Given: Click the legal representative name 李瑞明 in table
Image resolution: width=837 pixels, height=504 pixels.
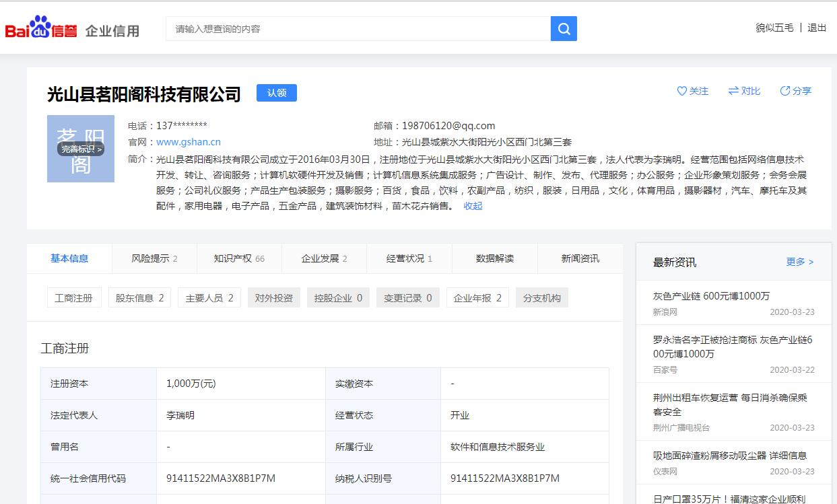Looking at the screenshot, I should click(180, 415).
